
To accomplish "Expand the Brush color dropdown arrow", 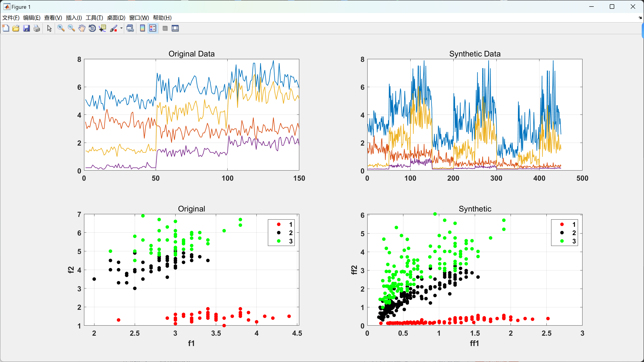I will click(x=121, y=28).
